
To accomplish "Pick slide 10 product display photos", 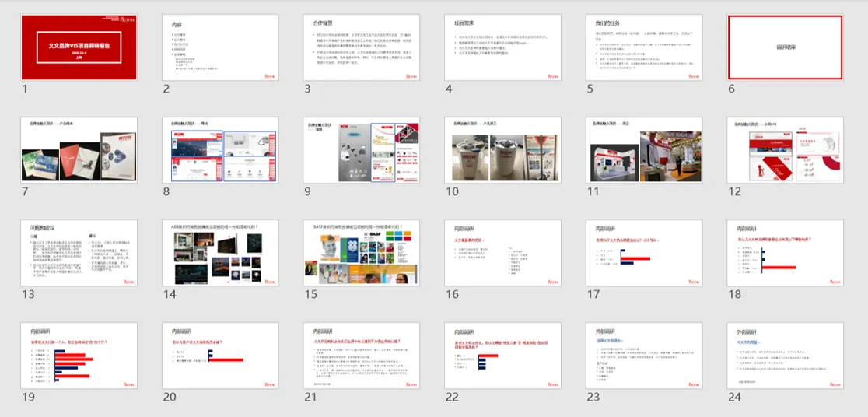I will click(503, 150).
